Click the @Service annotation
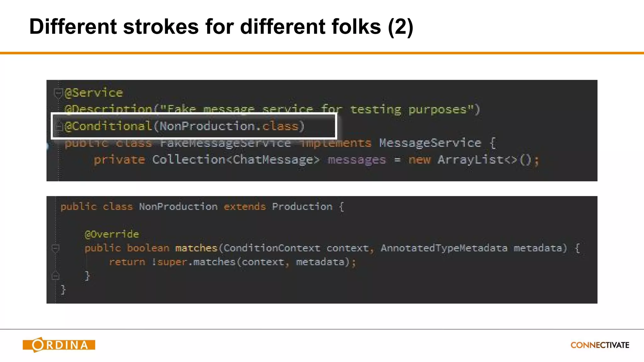Screen dimensions: 644x362 tap(94, 93)
